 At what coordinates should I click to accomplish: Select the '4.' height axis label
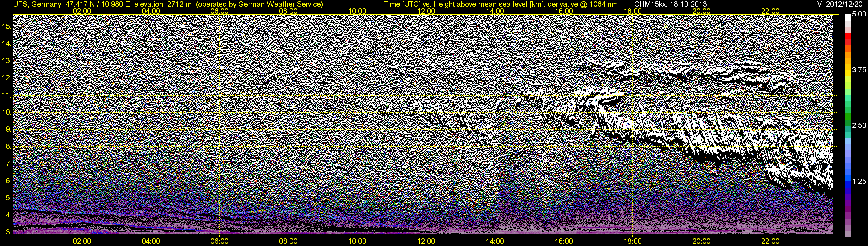coord(8,215)
